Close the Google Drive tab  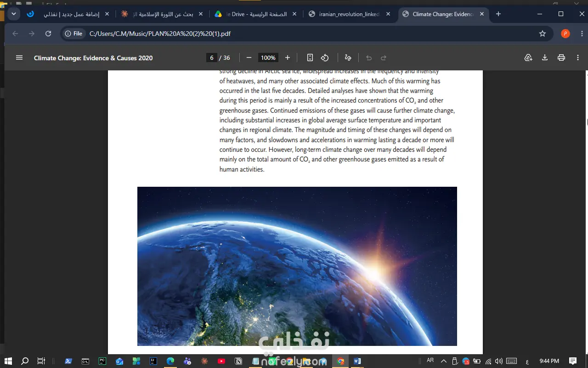(x=295, y=14)
